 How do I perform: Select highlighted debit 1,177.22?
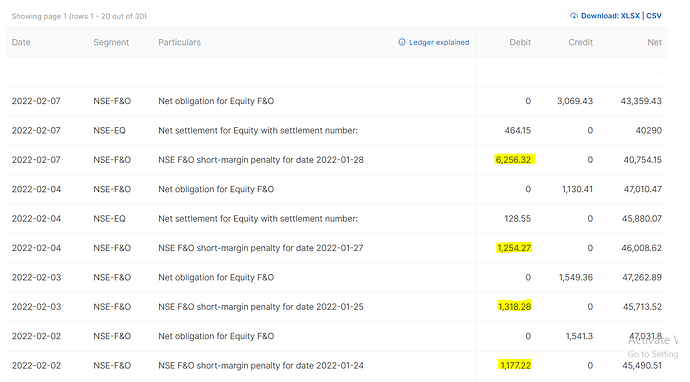click(515, 365)
